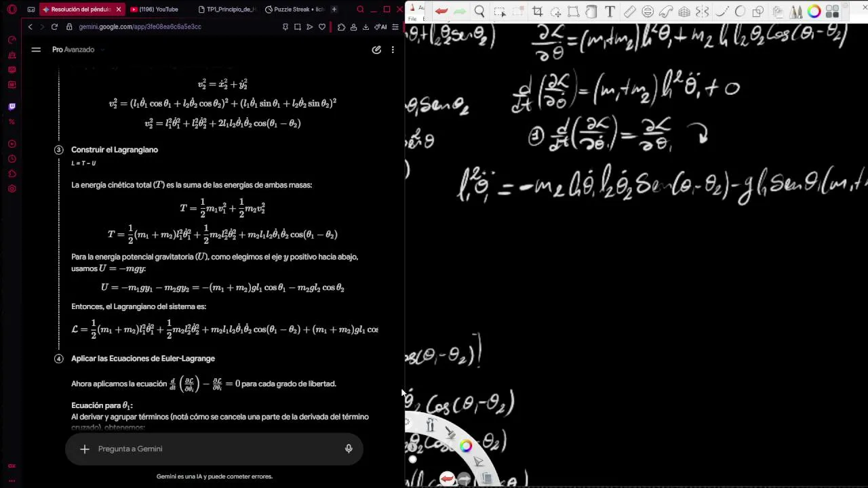868x488 pixels.
Task: Click 'Aplicar las Ecuaciones de Euler-Lagrange' heading
Action: pyautogui.click(x=143, y=359)
